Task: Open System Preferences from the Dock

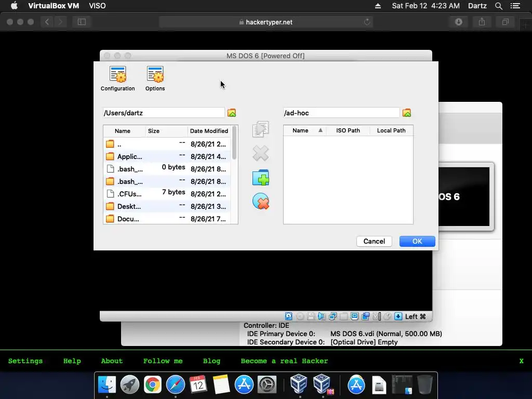Action: click(x=267, y=385)
